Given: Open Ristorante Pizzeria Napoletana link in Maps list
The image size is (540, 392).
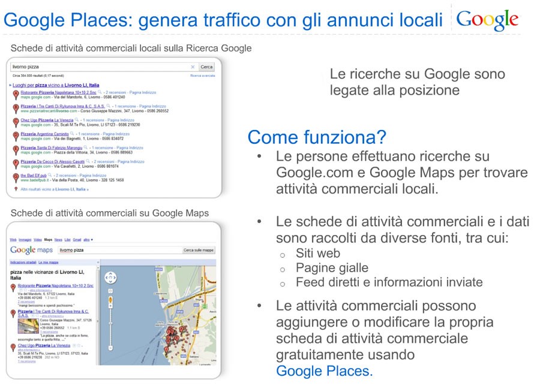Looking at the screenshot, I should [x=55, y=286].
